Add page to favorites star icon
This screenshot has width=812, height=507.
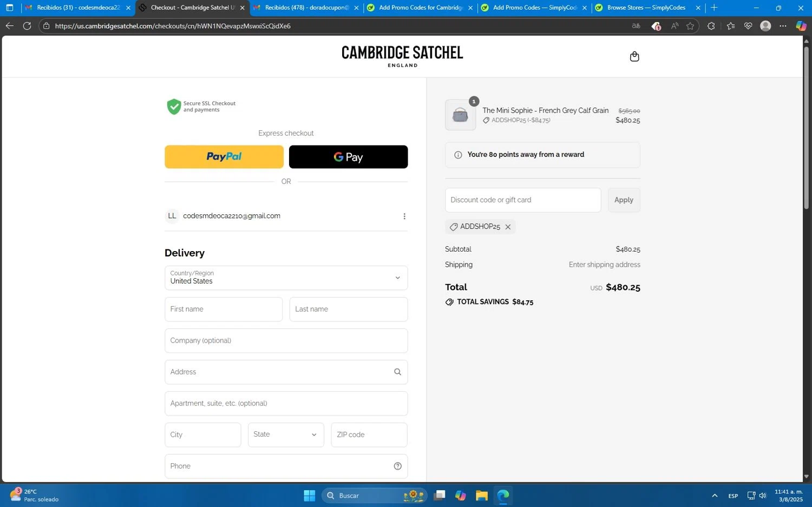690,26
